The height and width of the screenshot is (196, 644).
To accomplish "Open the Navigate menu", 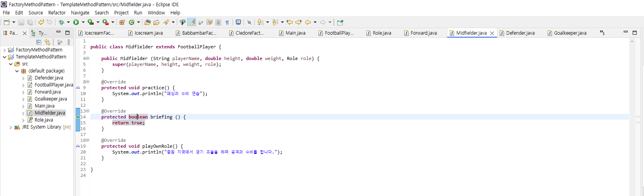I will 80,12.
